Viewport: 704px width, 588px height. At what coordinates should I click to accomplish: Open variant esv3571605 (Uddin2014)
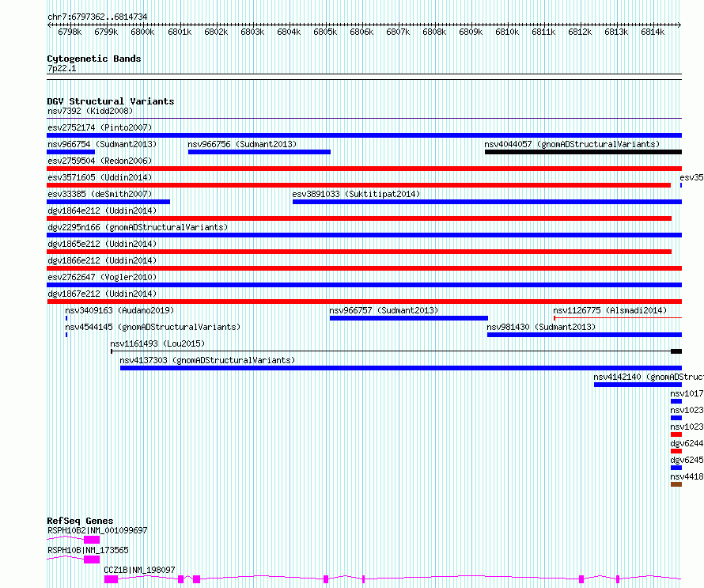click(100, 177)
